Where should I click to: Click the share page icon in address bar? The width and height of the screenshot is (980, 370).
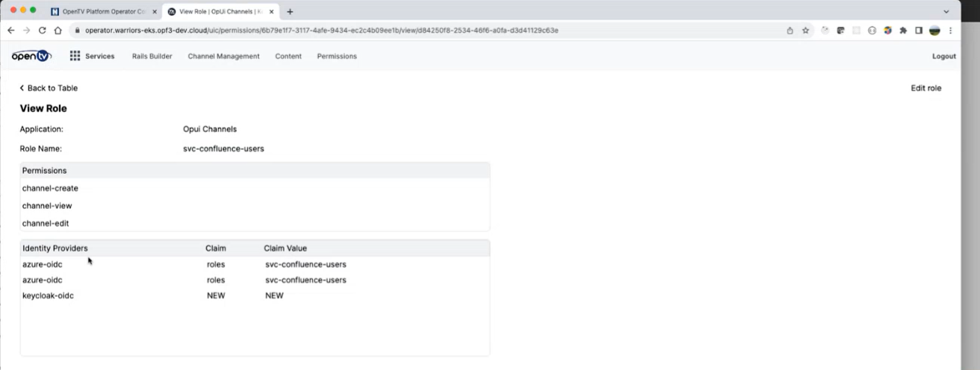(790, 31)
